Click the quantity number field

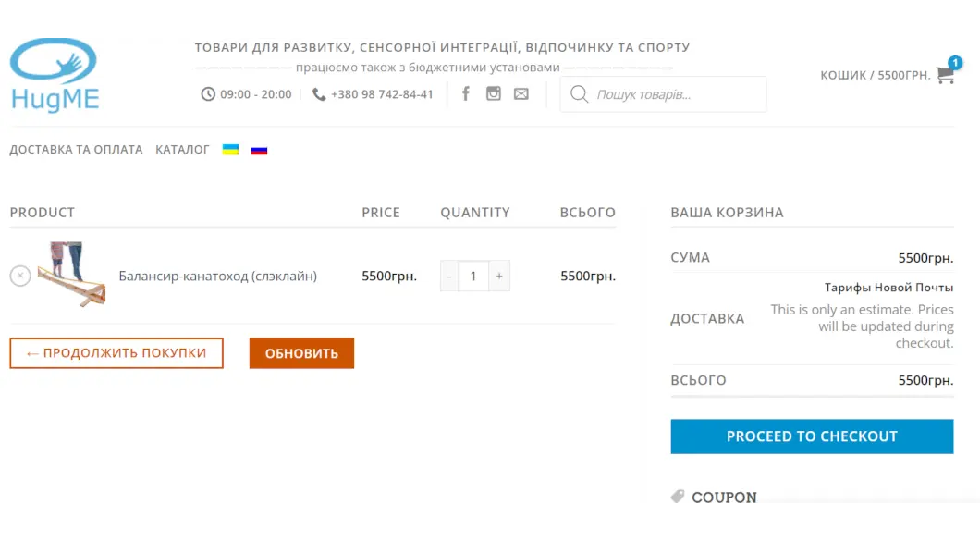(x=473, y=276)
